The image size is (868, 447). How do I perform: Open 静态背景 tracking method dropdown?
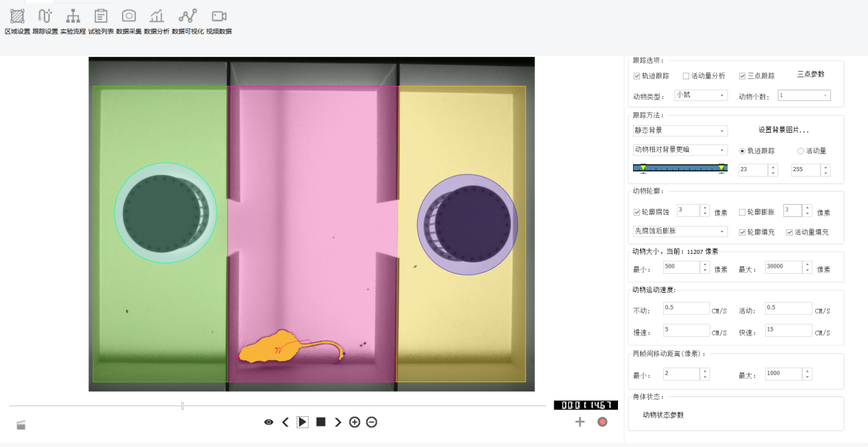[x=680, y=131]
